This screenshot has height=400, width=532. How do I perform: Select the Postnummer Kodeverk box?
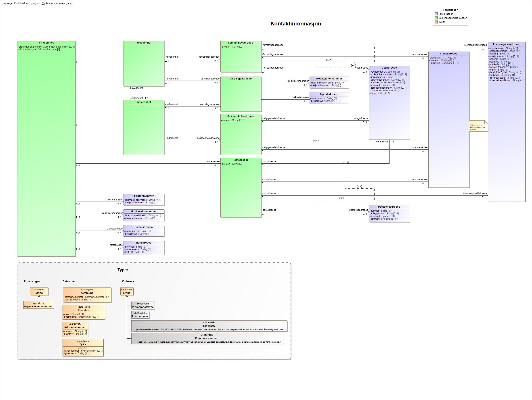[140, 315]
